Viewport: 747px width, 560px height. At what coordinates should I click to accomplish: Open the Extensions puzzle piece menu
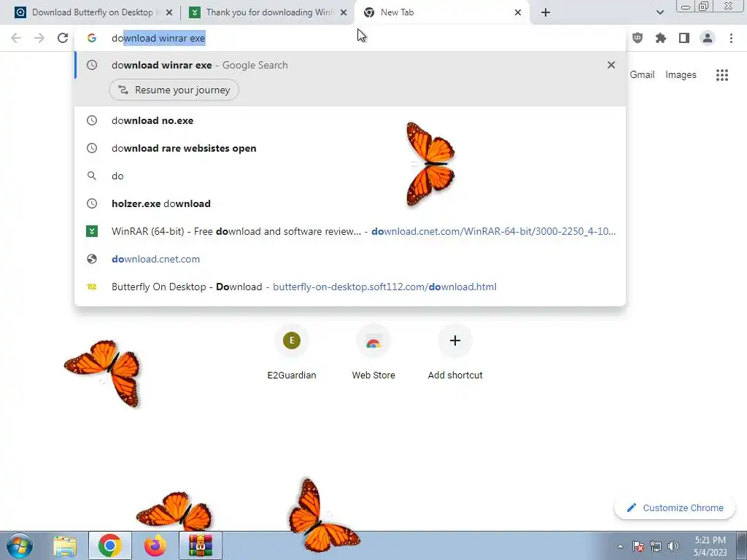pos(661,38)
